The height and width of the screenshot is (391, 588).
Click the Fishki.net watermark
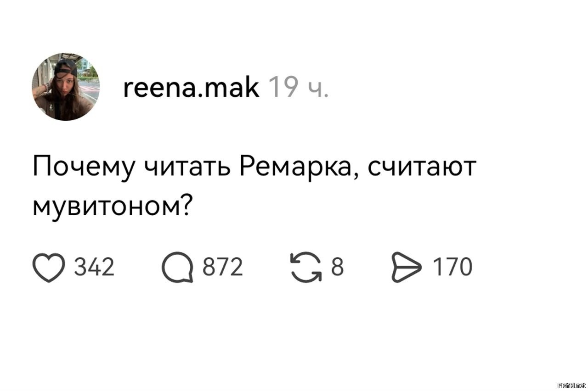571,385
